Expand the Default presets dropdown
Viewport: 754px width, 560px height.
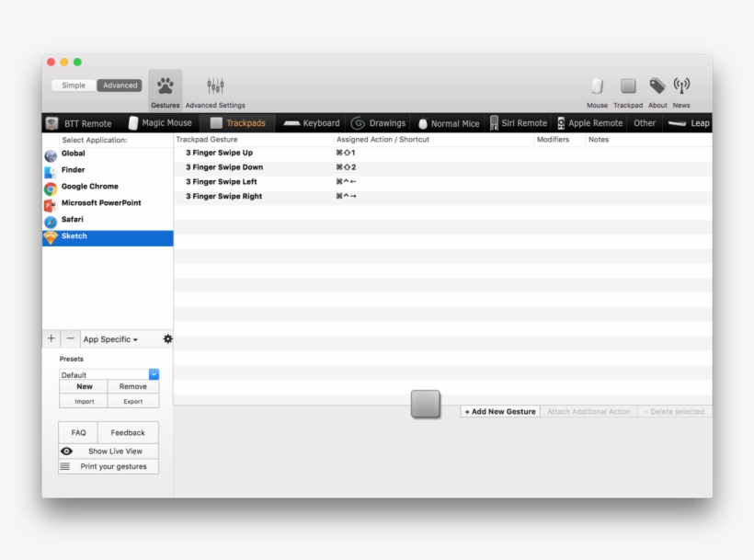154,374
